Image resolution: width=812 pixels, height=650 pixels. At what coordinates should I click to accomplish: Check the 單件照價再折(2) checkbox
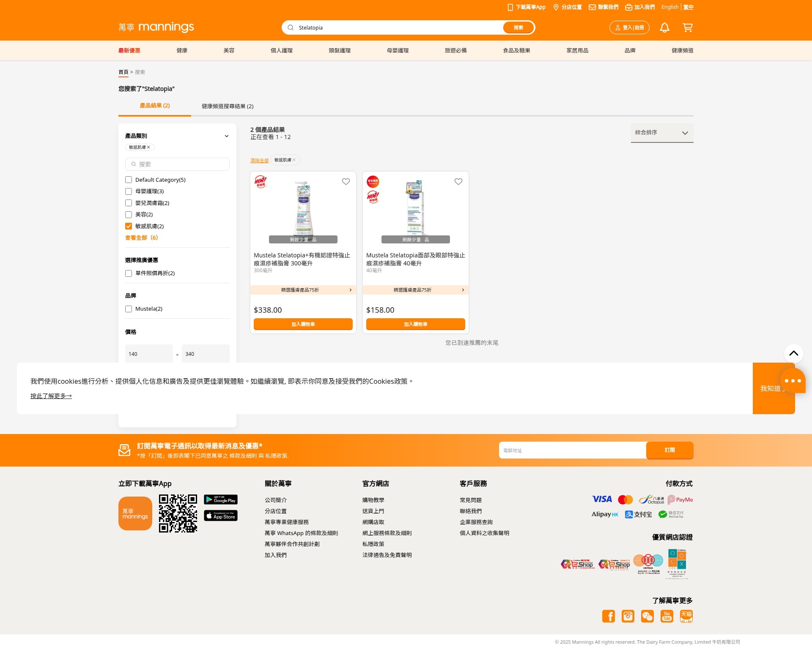pos(129,273)
